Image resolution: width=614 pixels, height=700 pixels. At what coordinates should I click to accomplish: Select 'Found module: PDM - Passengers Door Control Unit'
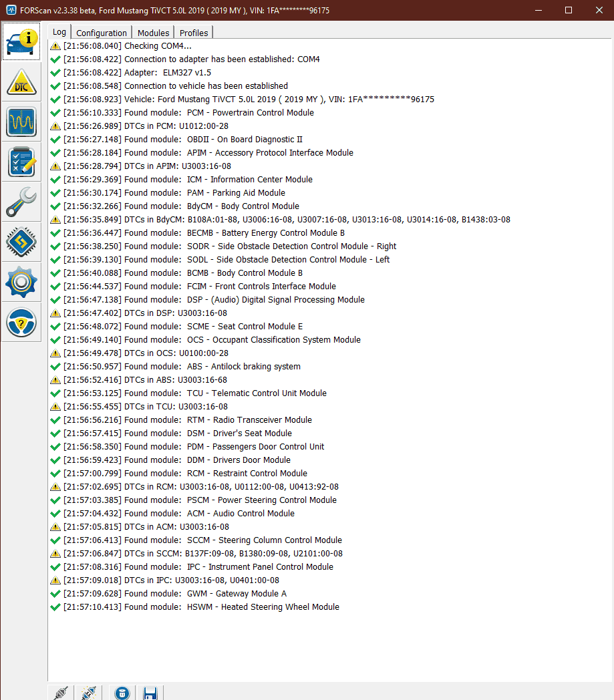click(x=187, y=448)
